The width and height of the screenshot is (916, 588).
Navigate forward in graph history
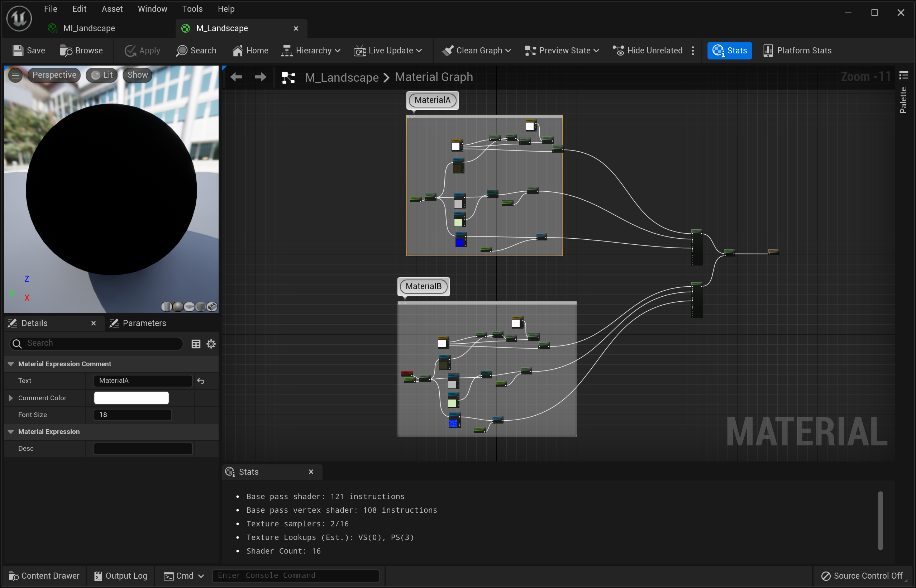260,77
